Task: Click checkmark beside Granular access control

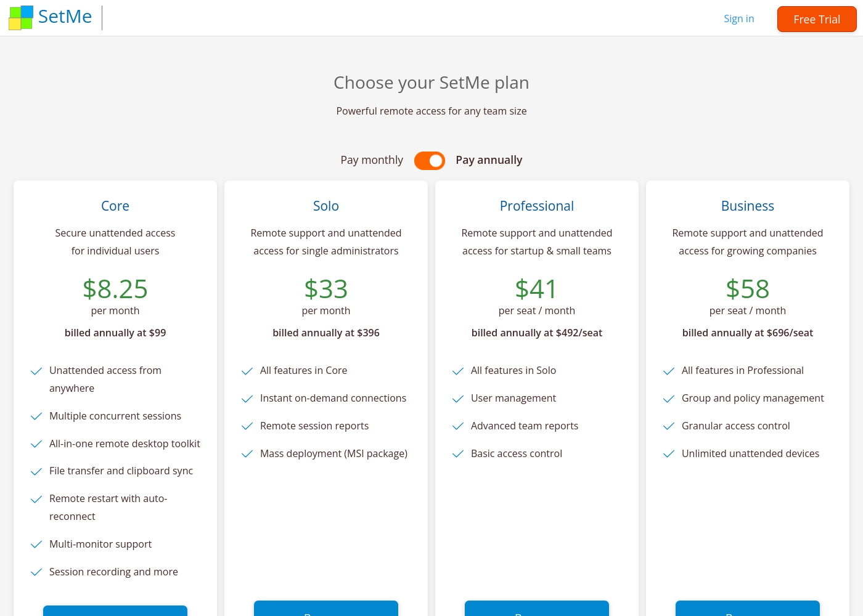Action: [x=669, y=426]
